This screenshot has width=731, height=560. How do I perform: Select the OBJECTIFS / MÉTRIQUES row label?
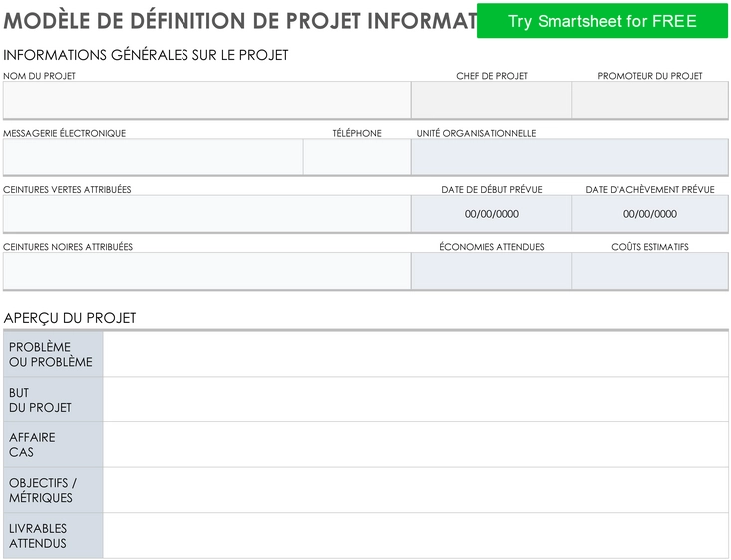53,490
